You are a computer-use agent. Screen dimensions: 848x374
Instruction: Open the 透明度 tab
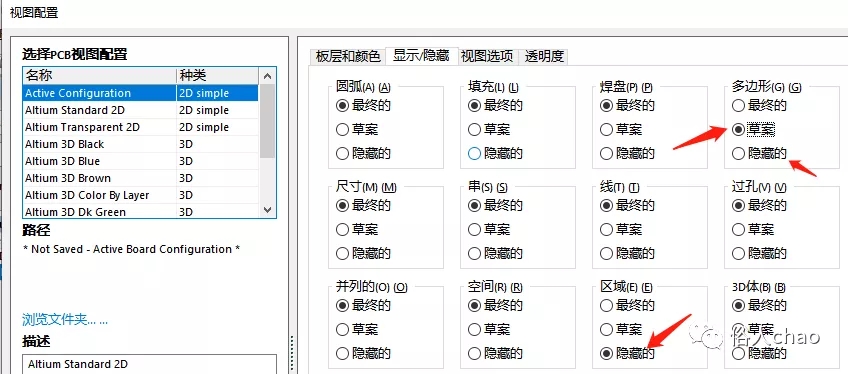pos(544,56)
